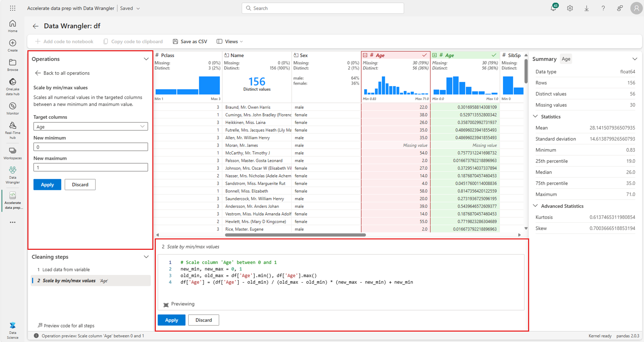The height and width of the screenshot is (342, 644).
Task: Toggle the minus box on old Age column
Action: tap(365, 55)
